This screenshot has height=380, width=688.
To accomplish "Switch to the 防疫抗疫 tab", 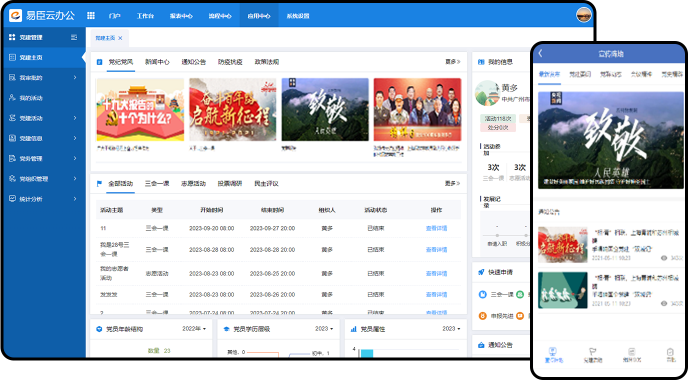I will (230, 62).
